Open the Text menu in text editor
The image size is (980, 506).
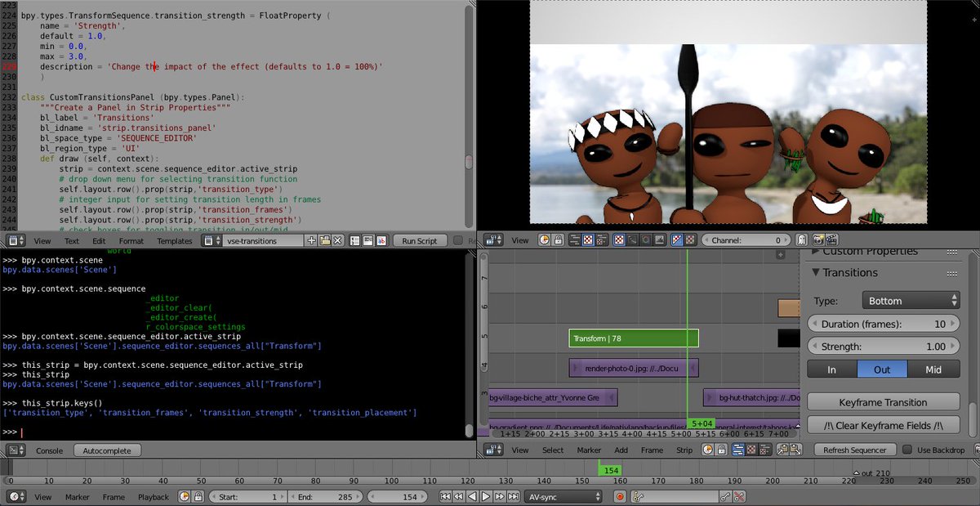pyautogui.click(x=72, y=241)
